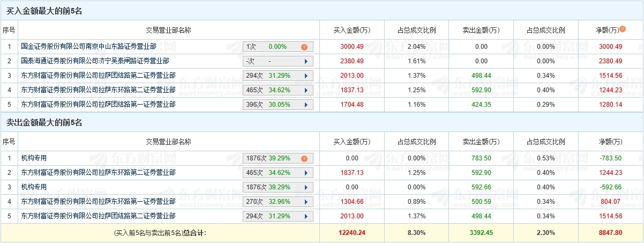Click 机构专用 name in first sell row
This screenshot has height=243, width=644.
34,158
